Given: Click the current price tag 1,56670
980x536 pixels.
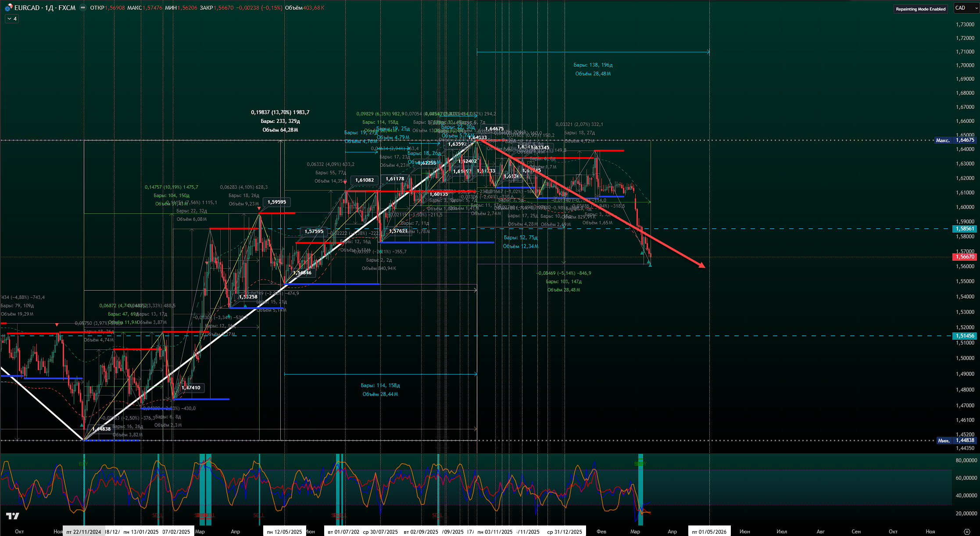Looking at the screenshot, I should [965, 257].
